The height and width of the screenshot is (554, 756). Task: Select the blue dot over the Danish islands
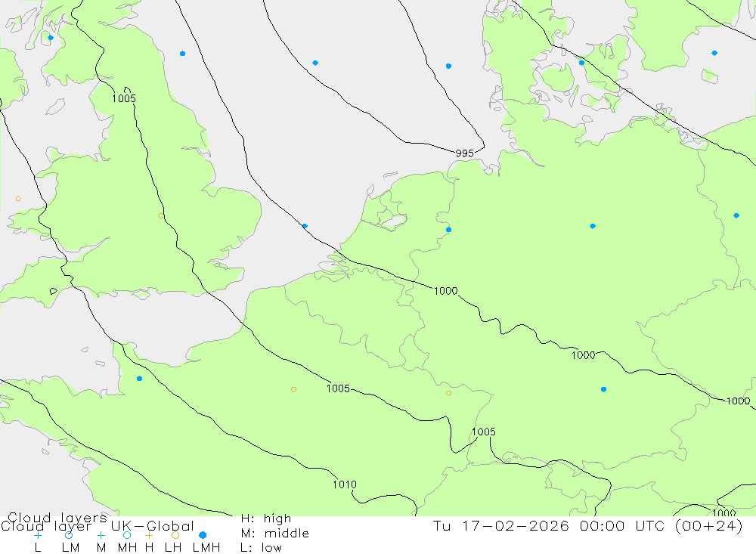[x=581, y=63]
